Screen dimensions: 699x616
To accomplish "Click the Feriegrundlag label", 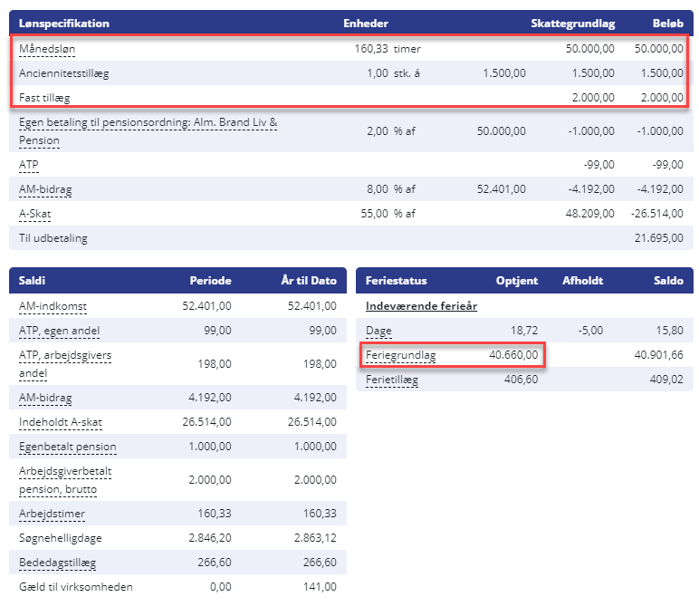I will point(400,355).
